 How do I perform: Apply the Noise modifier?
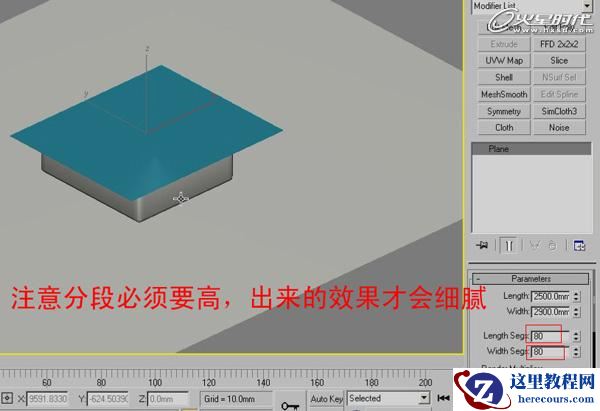559,127
